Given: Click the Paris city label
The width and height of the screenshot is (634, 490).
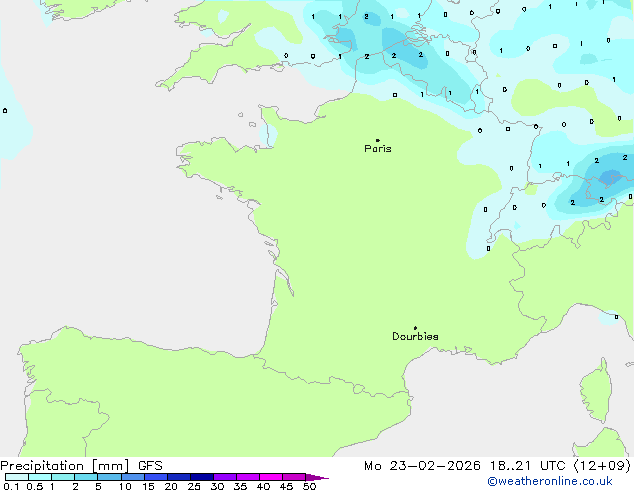Looking at the screenshot, I should [378, 149].
